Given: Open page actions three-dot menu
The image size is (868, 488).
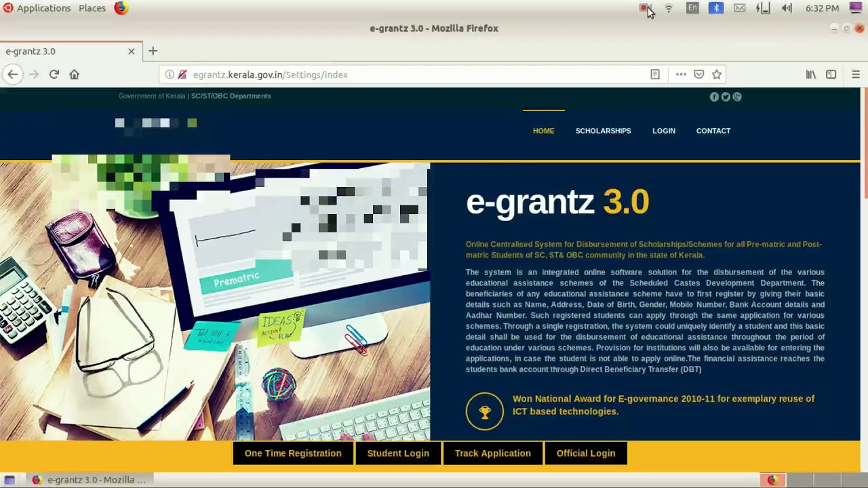Looking at the screenshot, I should point(681,75).
